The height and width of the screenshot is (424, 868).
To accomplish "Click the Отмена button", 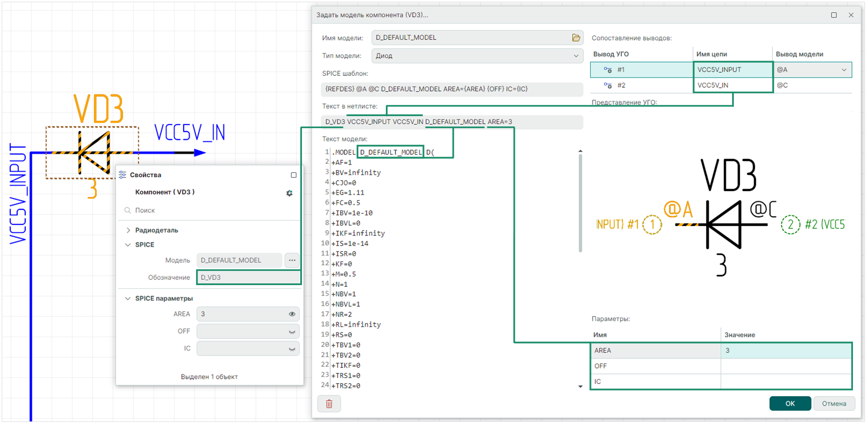I will pos(834,403).
